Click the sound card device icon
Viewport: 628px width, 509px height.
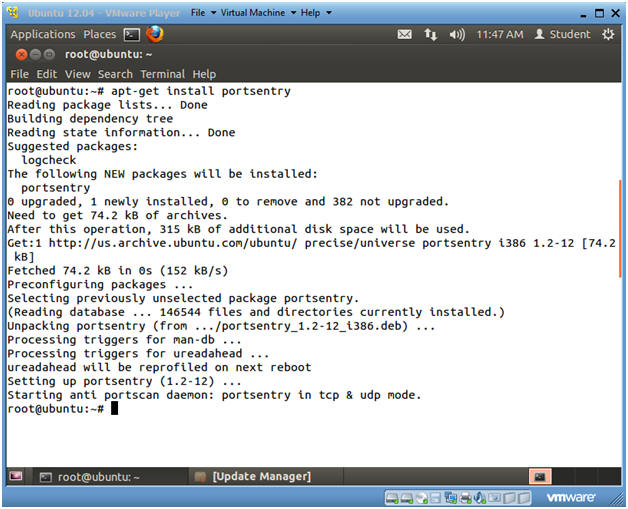(x=479, y=498)
